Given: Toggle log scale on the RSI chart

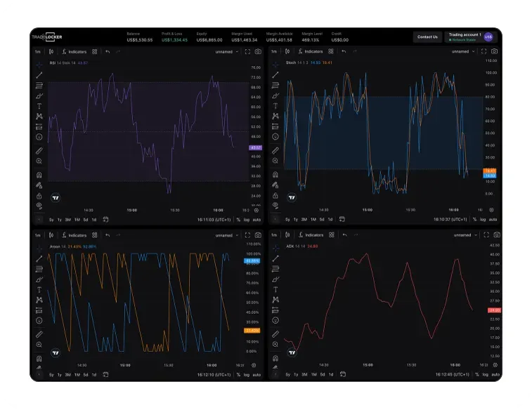Looking at the screenshot, I should [247, 220].
